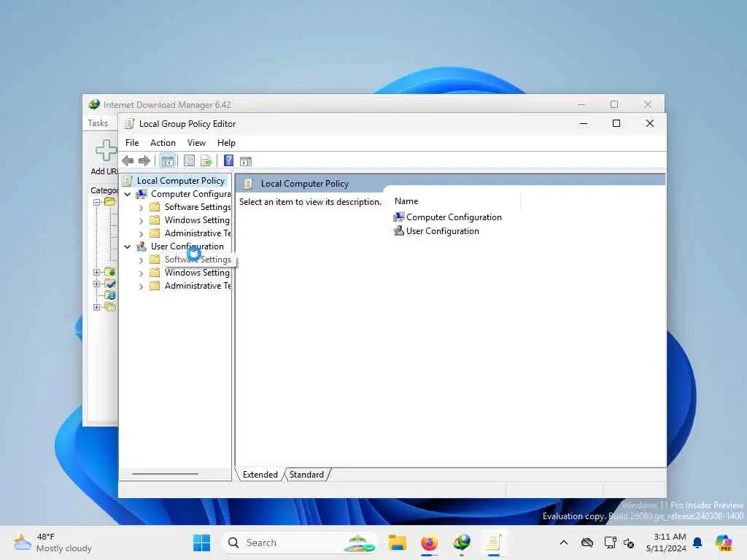
Task: Open the clock showing 3:11 AM
Action: [x=665, y=542]
